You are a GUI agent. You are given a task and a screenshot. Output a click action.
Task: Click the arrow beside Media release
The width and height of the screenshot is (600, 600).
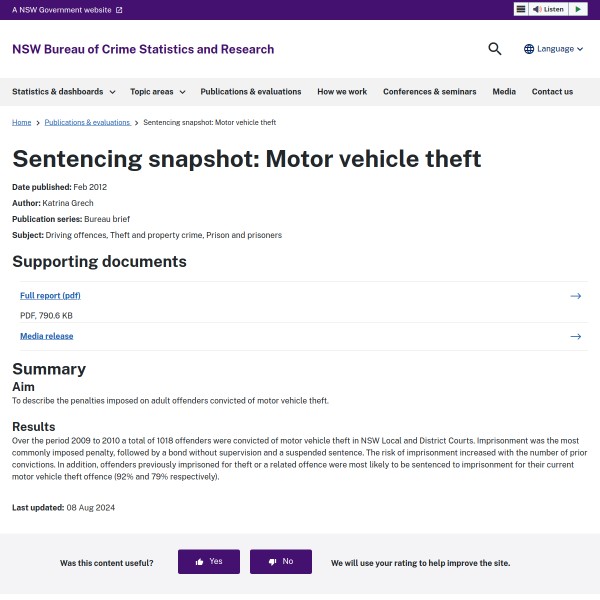coord(575,336)
